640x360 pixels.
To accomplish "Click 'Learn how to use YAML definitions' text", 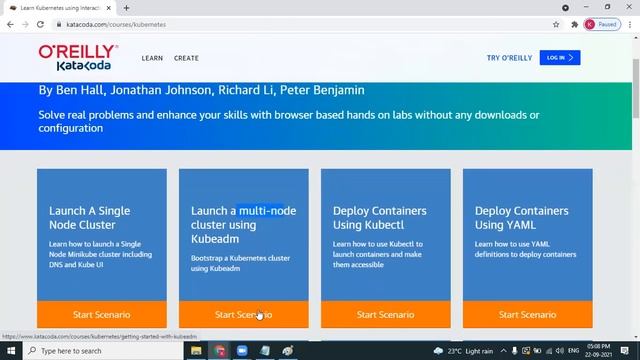I will coord(525,249).
